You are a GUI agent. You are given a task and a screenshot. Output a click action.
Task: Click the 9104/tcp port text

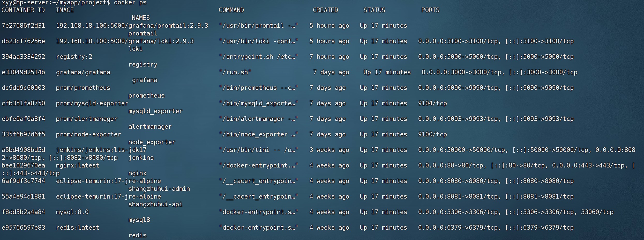432,103
